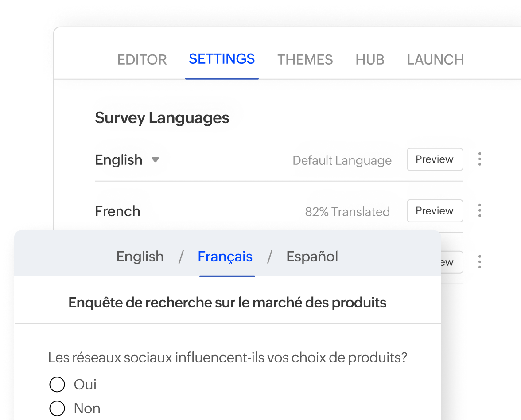The width and height of the screenshot is (521, 420).
Task: Preview the English survey version
Action: coord(435,159)
